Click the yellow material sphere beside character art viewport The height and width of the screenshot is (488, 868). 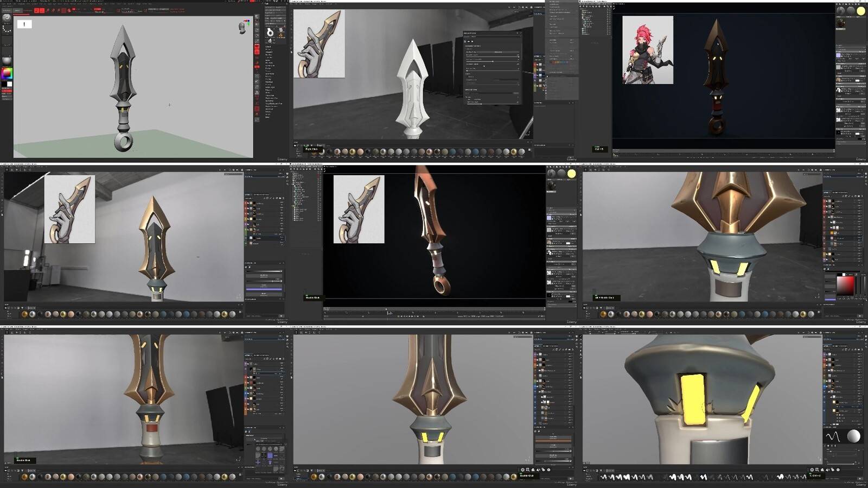pyautogui.click(x=861, y=11)
